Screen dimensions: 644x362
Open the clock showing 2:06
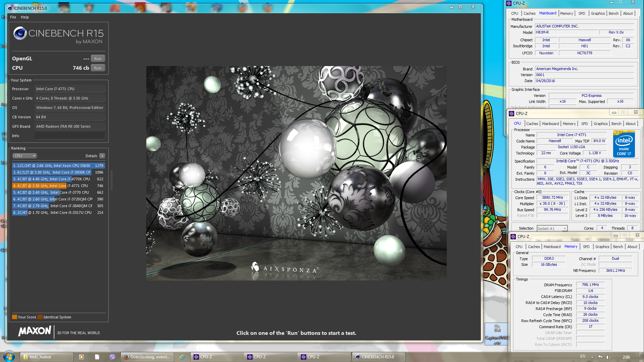626,357
